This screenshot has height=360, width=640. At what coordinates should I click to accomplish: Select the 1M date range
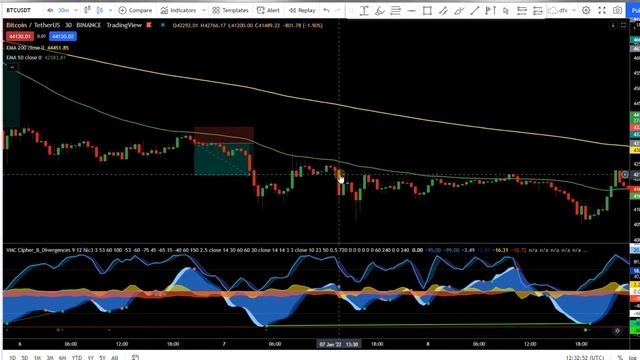(x=37, y=358)
